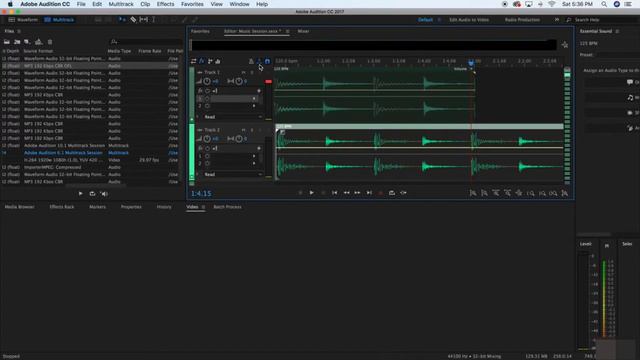
Task: Click the Track 1 volume knob
Action: pos(207,81)
